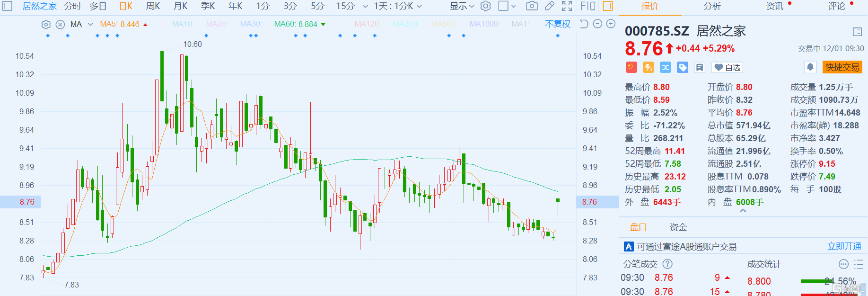Take a chart screenshot with camera icon

532,6
